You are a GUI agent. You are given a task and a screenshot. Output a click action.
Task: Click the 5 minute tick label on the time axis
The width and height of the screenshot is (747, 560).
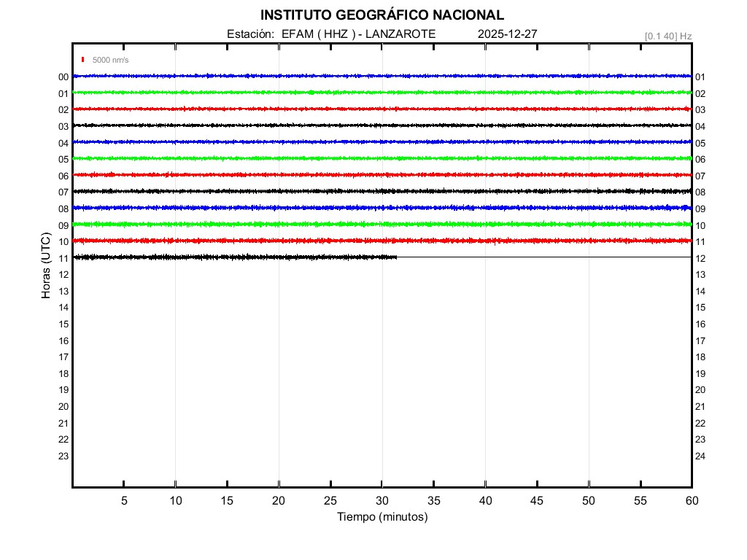click(124, 500)
